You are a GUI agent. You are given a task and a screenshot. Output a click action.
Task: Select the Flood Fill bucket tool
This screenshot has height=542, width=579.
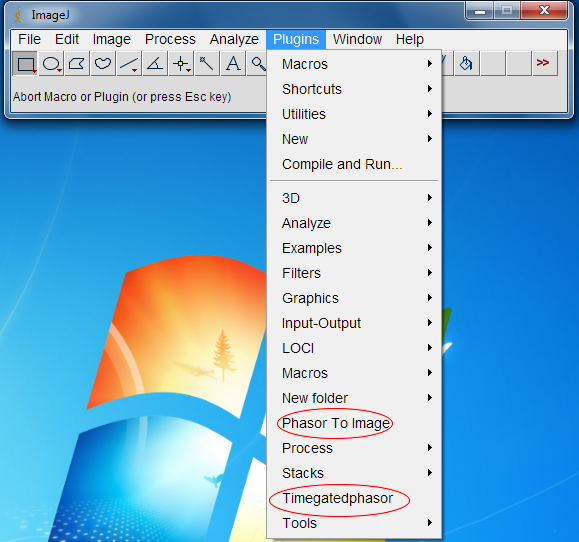point(467,64)
